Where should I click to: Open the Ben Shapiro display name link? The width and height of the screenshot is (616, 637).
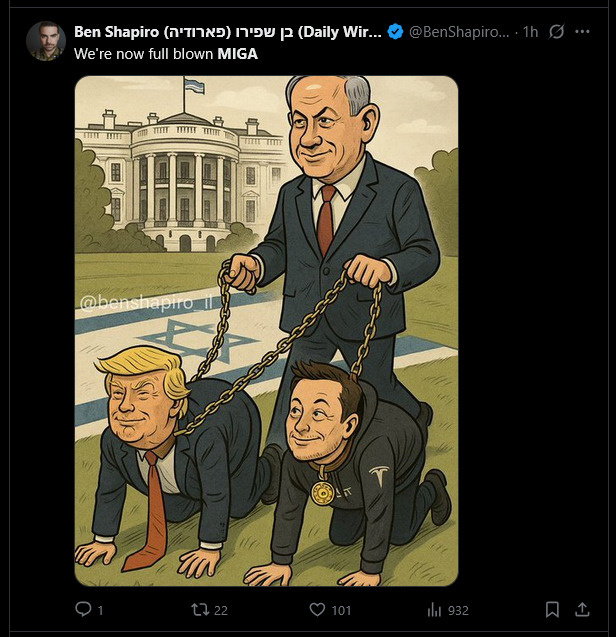228,32
